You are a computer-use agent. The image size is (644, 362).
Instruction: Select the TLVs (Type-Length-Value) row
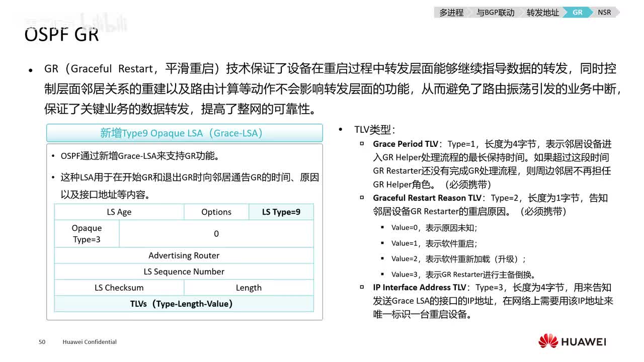click(184, 304)
